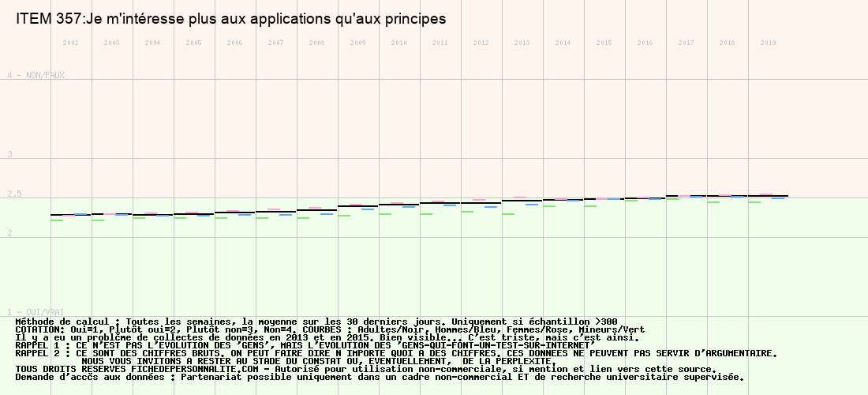868x395 pixels.
Task: Click the 2014 year label
Action: [563, 43]
